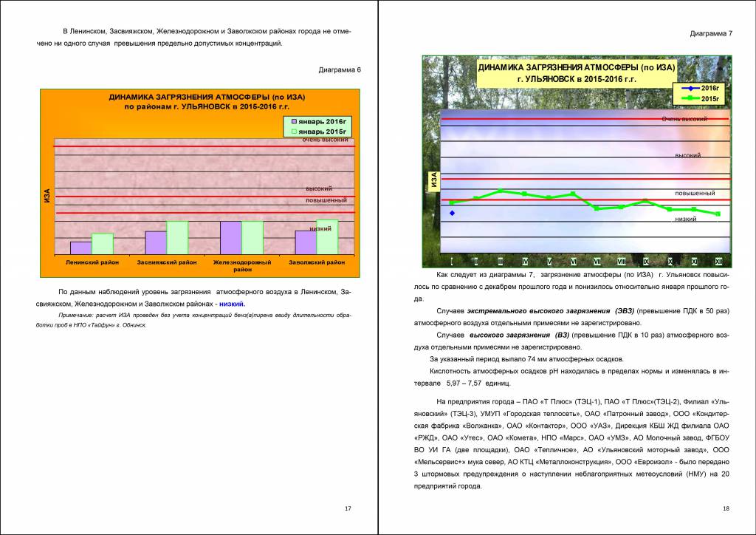Click the "Диаграмма 6" caption
This screenshot has width=756, height=535.
(x=340, y=70)
